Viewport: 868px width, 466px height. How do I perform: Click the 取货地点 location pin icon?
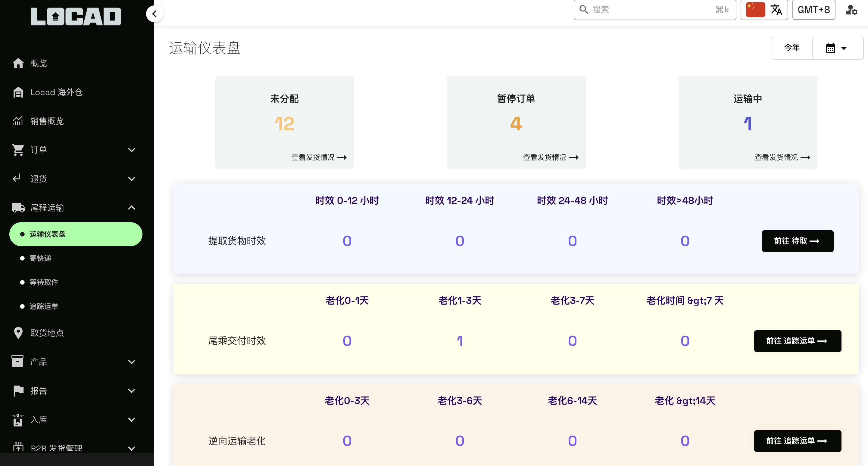[x=18, y=333]
